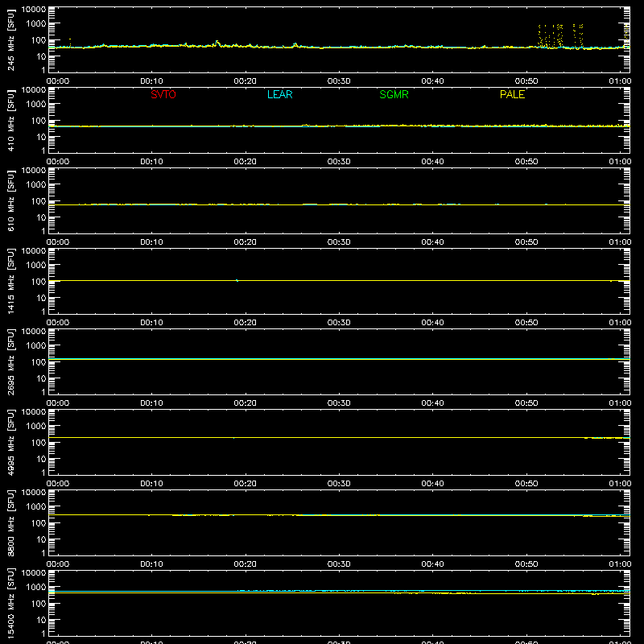644x644 pixels.
Task: Click the 1000 y-axis value of 410 MHz plot
Action: [36, 105]
